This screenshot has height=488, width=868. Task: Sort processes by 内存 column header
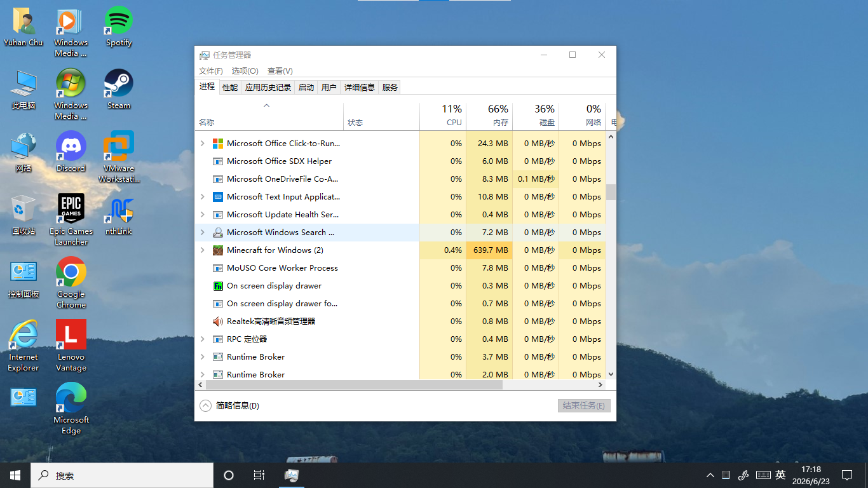[489, 116]
